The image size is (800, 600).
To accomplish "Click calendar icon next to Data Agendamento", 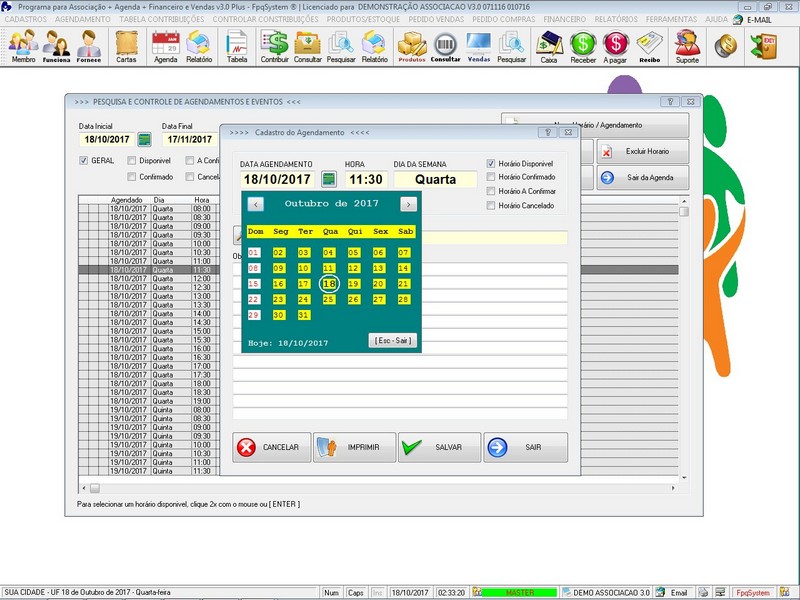I will [x=329, y=179].
